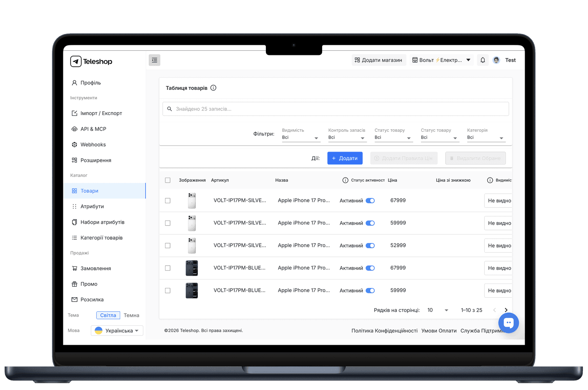Screen dimensions: 588x390
Task: Click the Імпорт / Експорт sidebar icon
Action: click(74, 113)
